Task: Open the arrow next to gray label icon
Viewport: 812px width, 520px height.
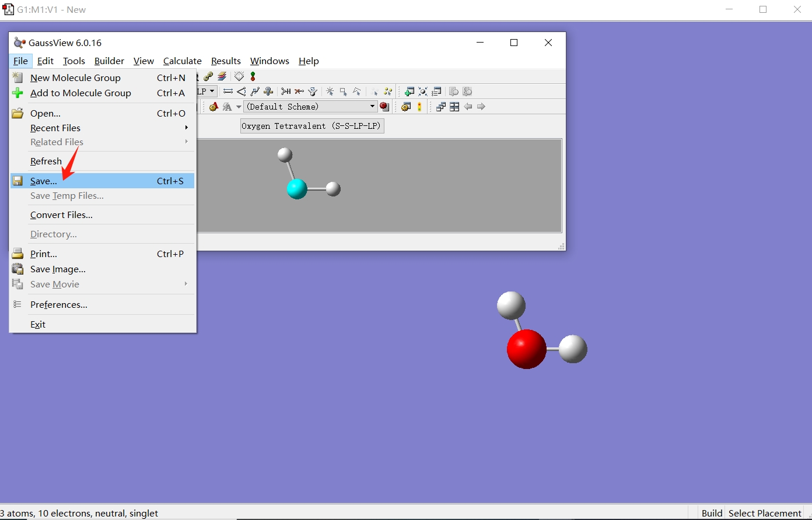Action: click(239, 107)
